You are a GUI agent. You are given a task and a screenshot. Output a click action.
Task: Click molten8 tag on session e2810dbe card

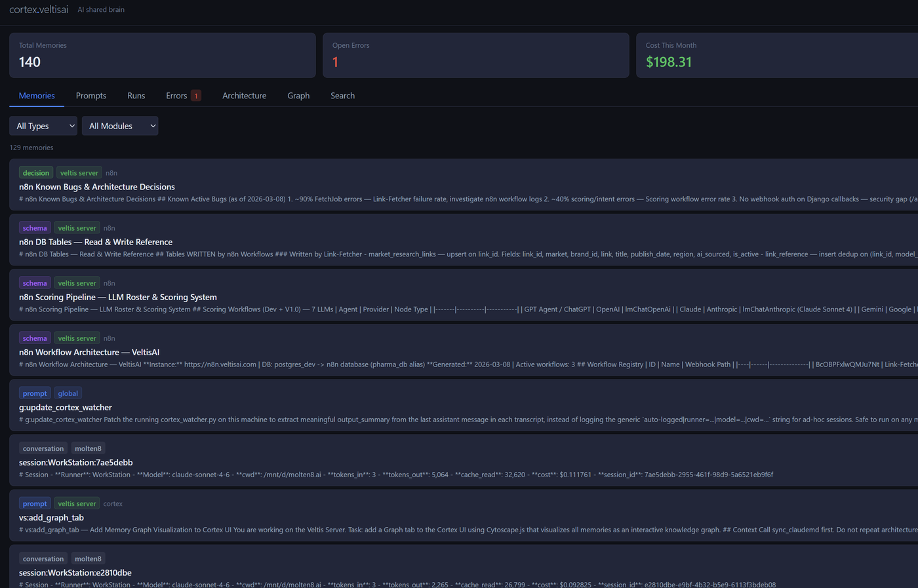[x=88, y=559]
